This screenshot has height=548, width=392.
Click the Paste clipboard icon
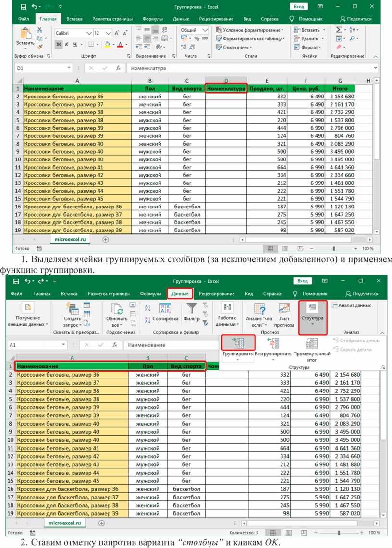tap(25, 33)
